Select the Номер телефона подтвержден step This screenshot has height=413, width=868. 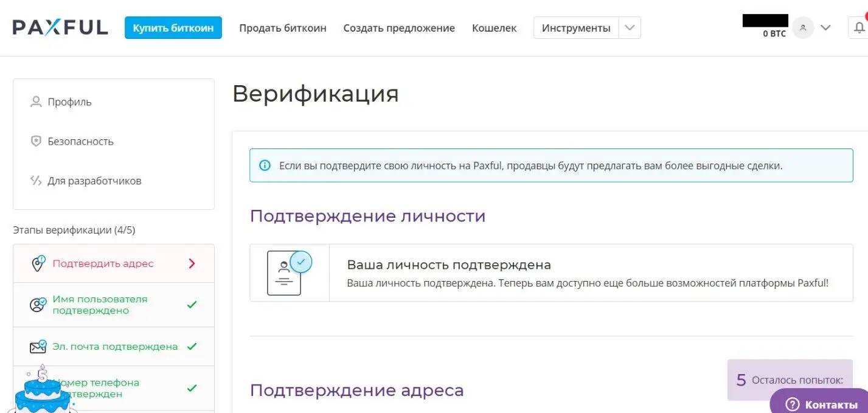tap(114, 388)
